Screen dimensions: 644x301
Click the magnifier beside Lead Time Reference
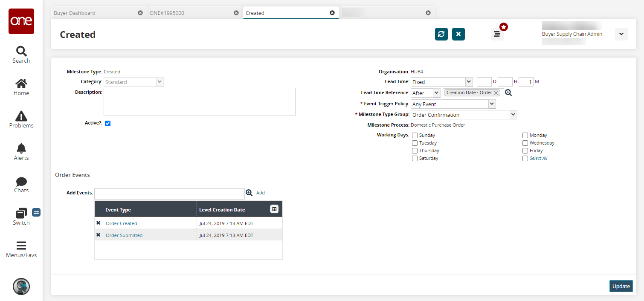(508, 93)
